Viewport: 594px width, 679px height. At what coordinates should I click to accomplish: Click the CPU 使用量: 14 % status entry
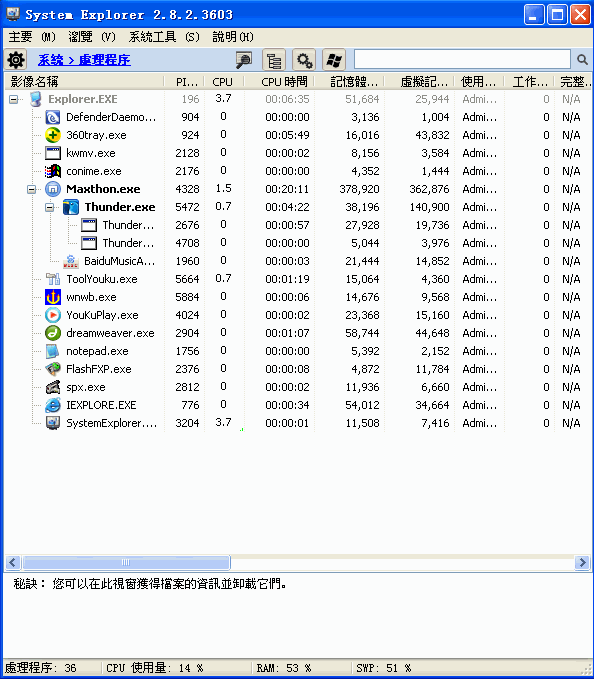click(x=155, y=668)
